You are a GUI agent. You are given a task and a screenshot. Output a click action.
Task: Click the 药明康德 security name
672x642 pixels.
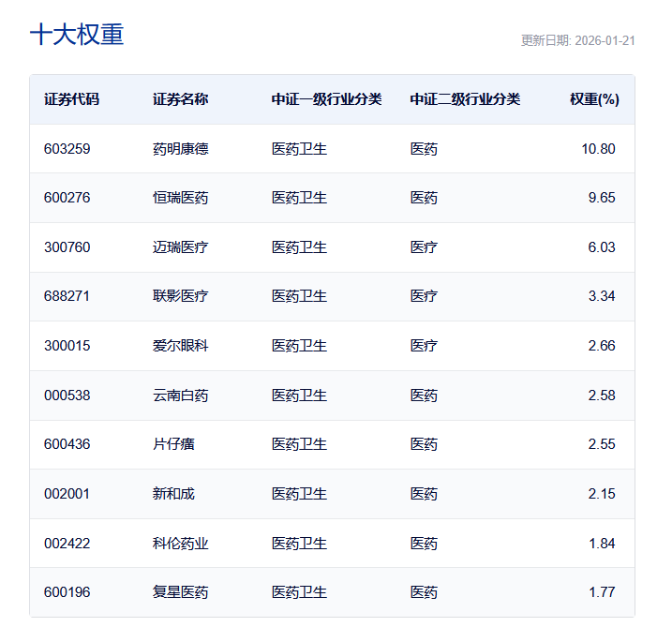(x=180, y=148)
